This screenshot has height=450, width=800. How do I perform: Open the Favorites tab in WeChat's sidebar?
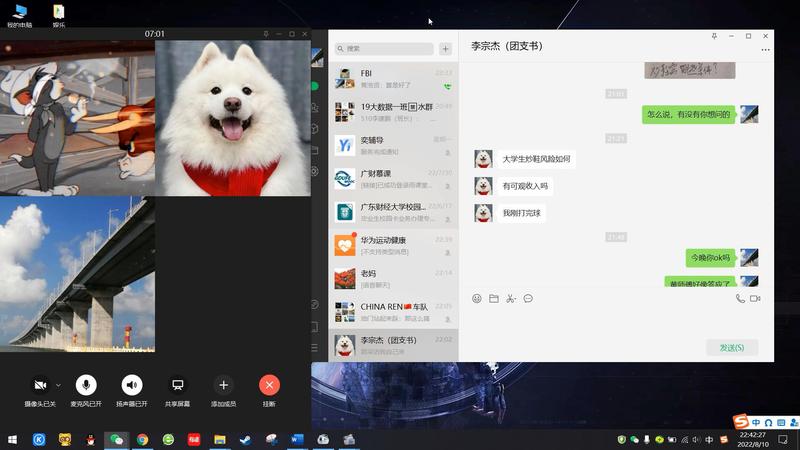[315, 129]
